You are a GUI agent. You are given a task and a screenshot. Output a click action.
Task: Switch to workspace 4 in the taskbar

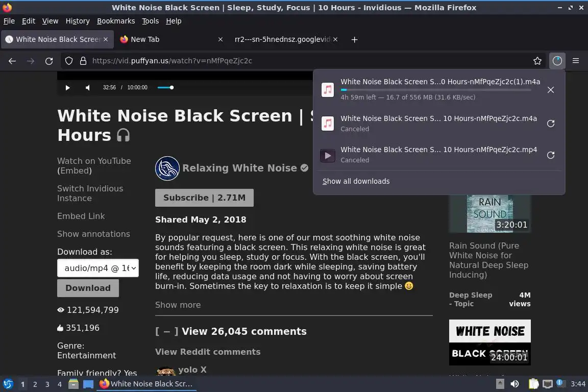pyautogui.click(x=60, y=384)
